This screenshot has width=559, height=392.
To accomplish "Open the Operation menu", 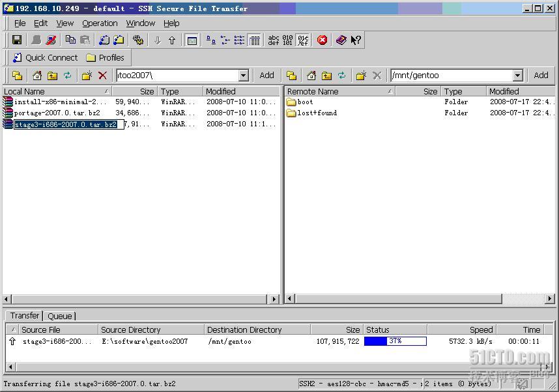I will point(100,23).
